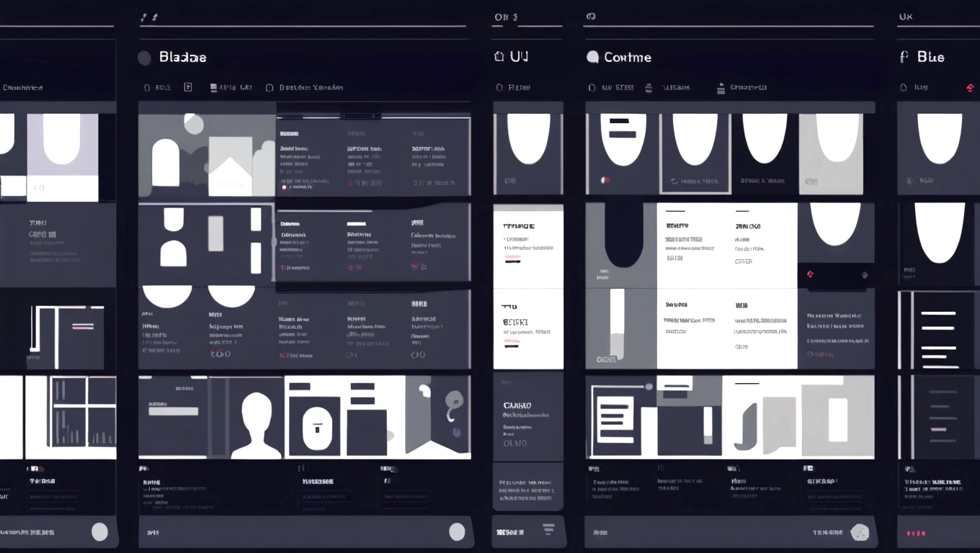This screenshot has width=980, height=553.
Task: Click the second stack icon in the Contme toolbar
Action: click(x=721, y=88)
